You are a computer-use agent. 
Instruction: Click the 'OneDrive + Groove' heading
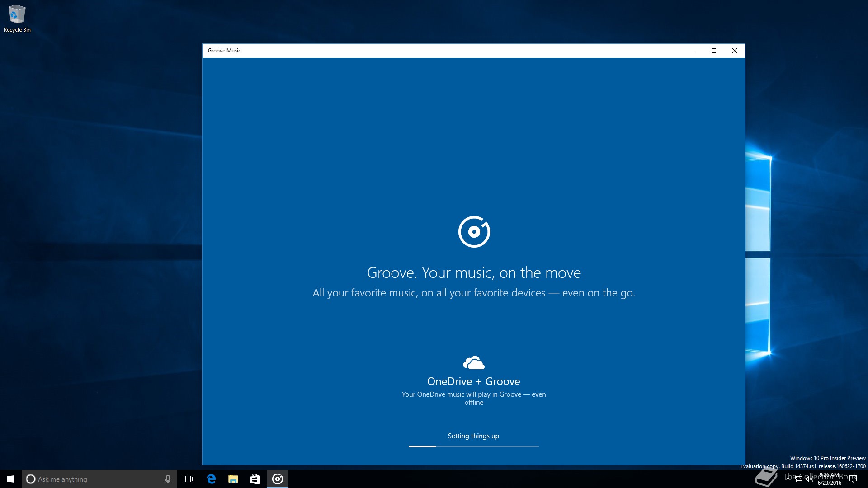[x=474, y=381]
